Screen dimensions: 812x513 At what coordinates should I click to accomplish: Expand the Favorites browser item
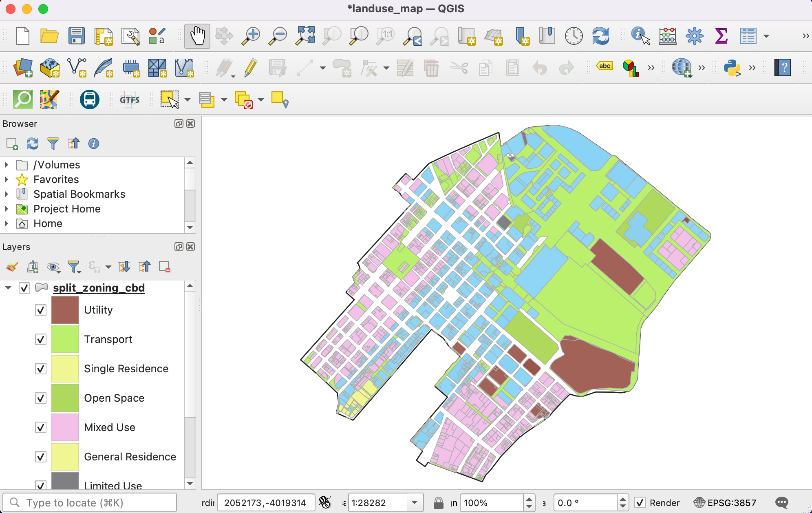pos(6,179)
